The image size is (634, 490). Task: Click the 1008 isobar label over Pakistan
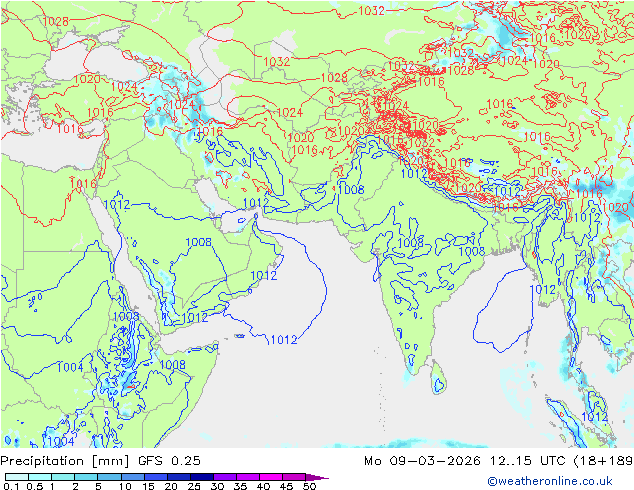[351, 189]
